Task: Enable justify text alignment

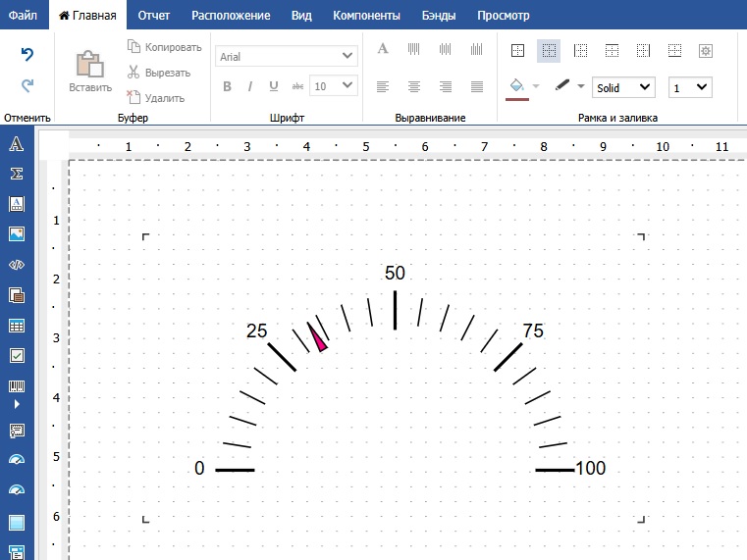Action: [x=477, y=86]
